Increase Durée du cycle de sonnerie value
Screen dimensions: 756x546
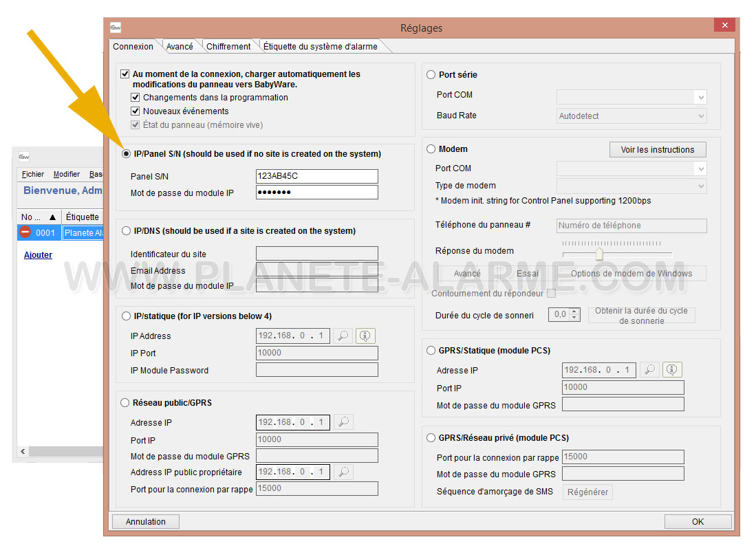(574, 312)
